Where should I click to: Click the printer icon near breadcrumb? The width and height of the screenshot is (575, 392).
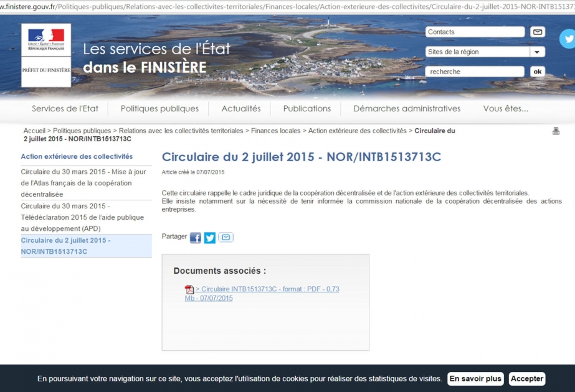pos(556,131)
